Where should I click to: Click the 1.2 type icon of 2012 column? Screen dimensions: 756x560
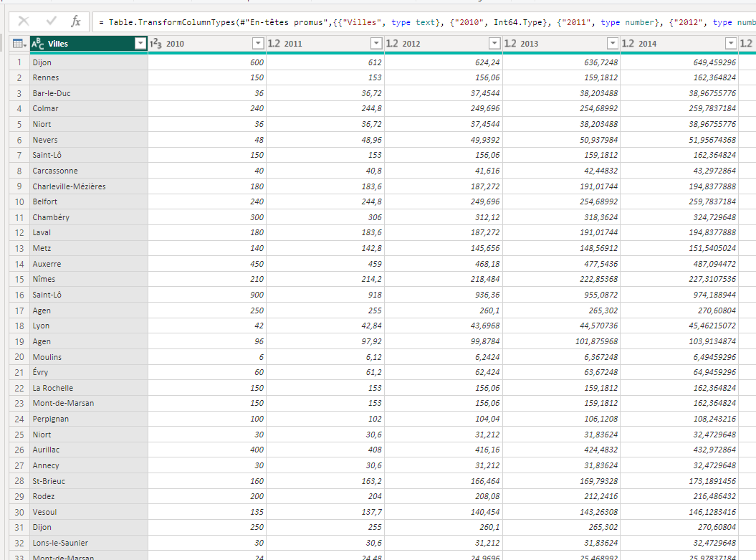(392, 44)
